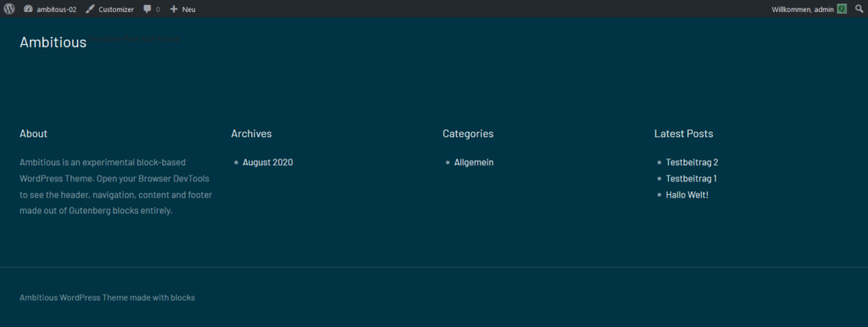Click the admin avatar image
The image size is (868, 327).
coord(842,8)
